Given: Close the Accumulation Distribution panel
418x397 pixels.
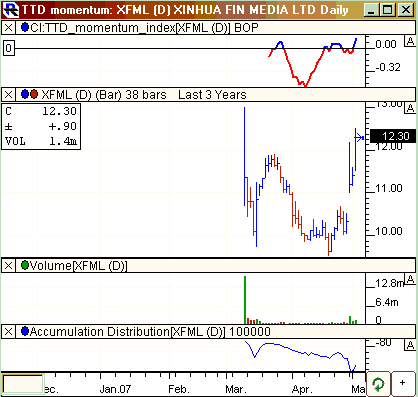Looking at the screenshot, I should [8, 332].
